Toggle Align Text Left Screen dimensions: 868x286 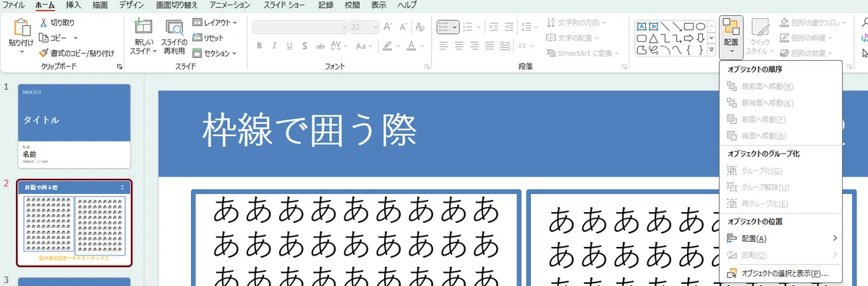[443, 46]
